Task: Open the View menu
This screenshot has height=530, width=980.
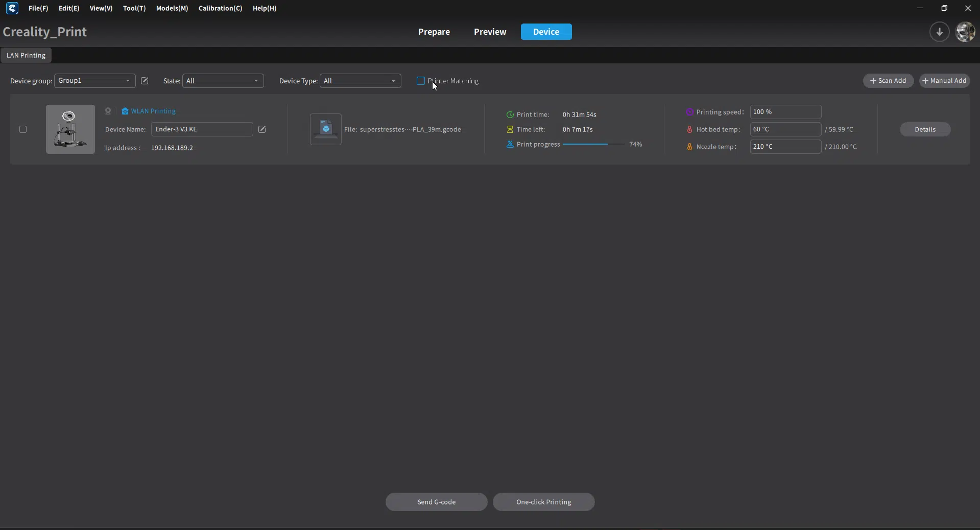Action: click(101, 8)
